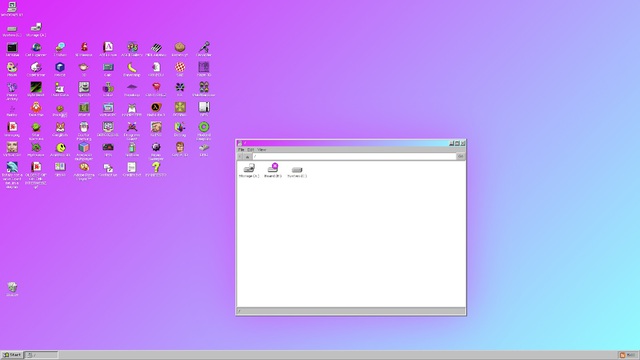Open the Terminal desktop icon

coord(12,49)
